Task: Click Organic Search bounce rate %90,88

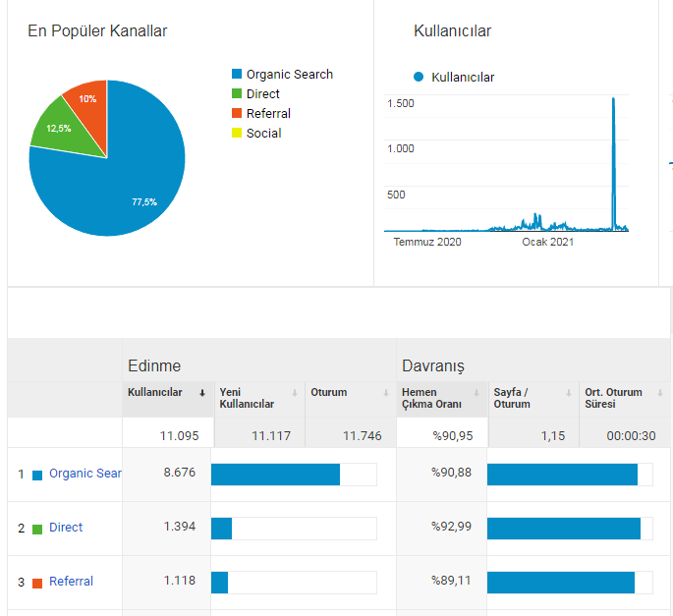Action: pyautogui.click(x=452, y=473)
